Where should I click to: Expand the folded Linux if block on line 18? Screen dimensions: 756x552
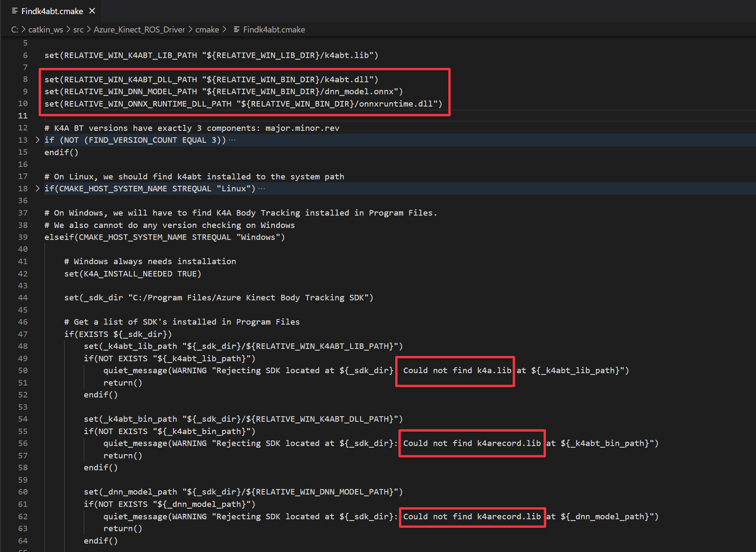click(37, 188)
